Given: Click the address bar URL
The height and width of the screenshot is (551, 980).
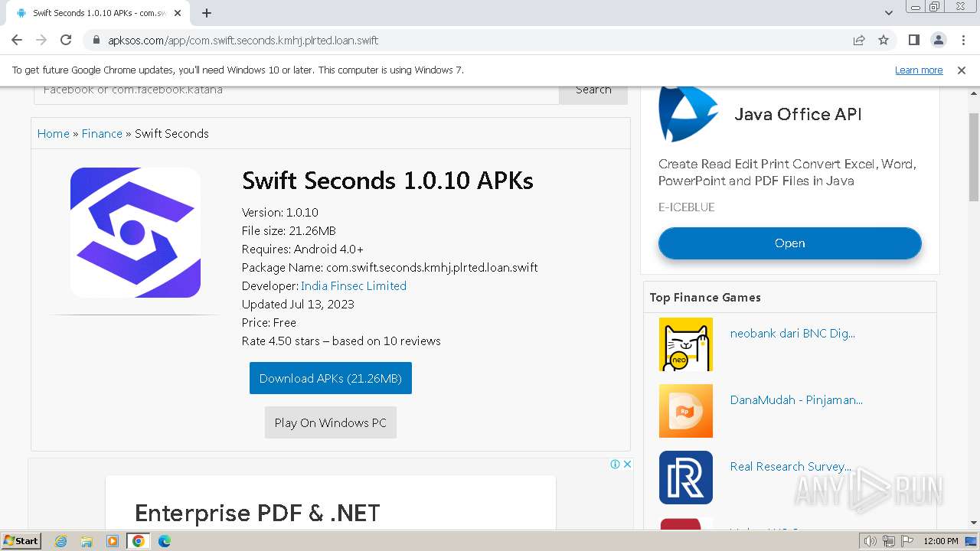Looking at the screenshot, I should click(243, 40).
